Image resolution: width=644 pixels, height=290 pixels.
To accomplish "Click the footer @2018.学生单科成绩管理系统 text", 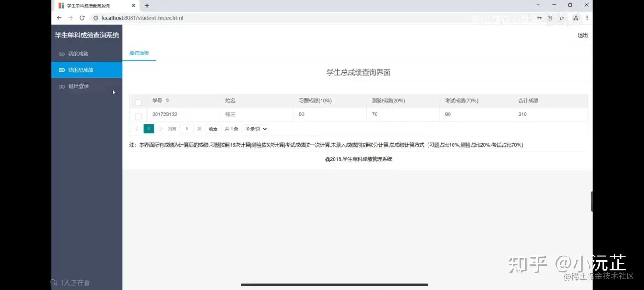I will [359, 159].
